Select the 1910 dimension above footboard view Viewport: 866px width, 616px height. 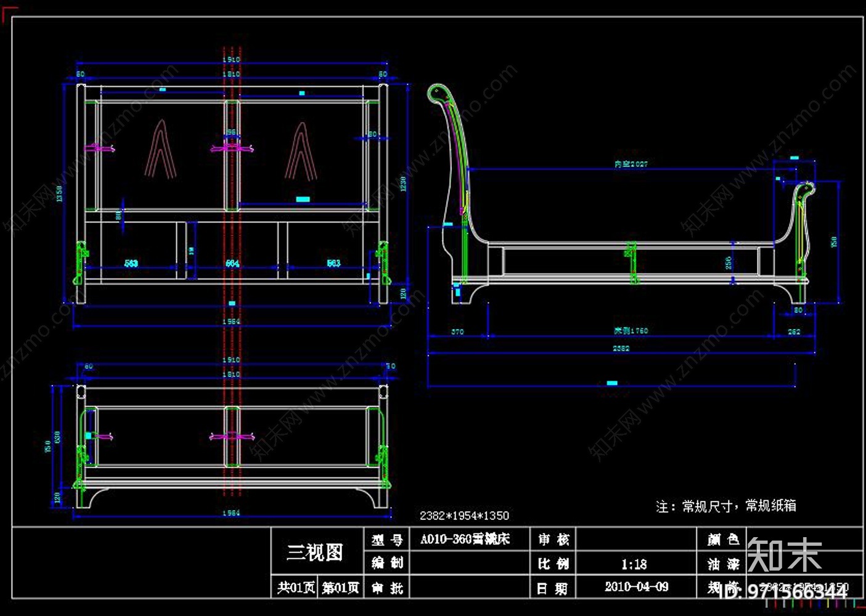point(231,360)
